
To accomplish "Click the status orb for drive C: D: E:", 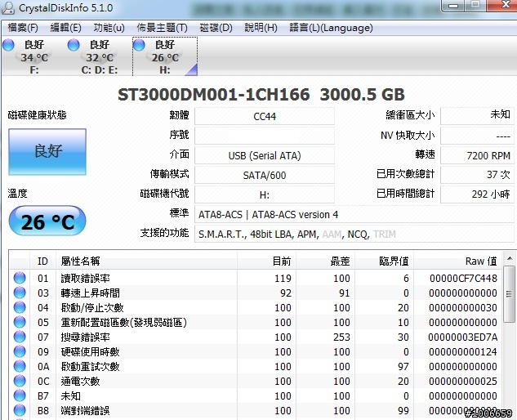I will point(74,45).
